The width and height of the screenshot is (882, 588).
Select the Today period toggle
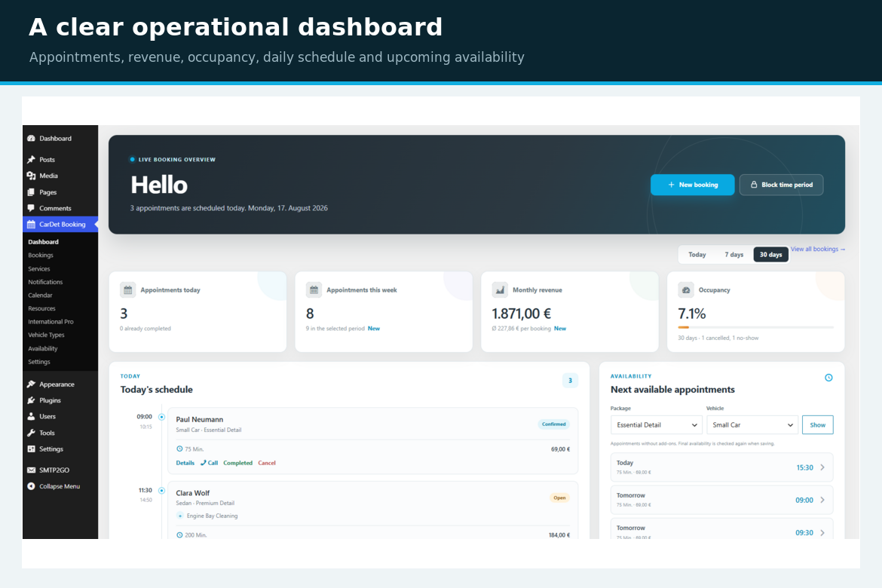tap(697, 255)
